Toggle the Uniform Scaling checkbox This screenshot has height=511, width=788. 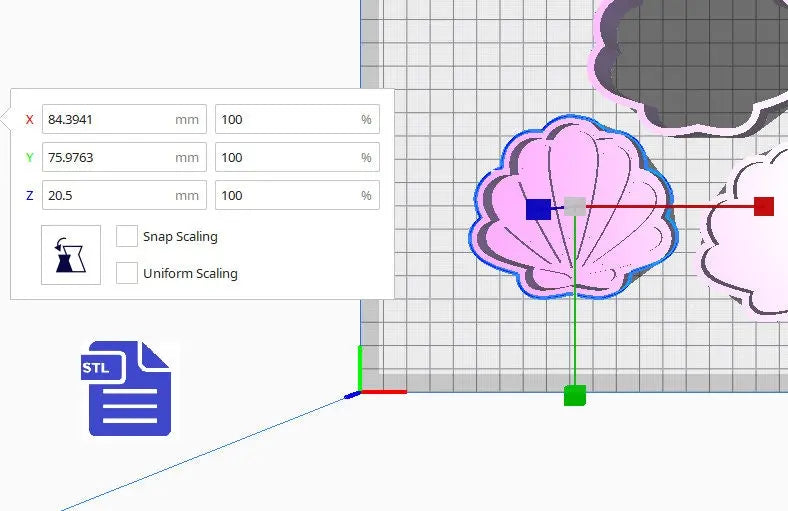[127, 273]
